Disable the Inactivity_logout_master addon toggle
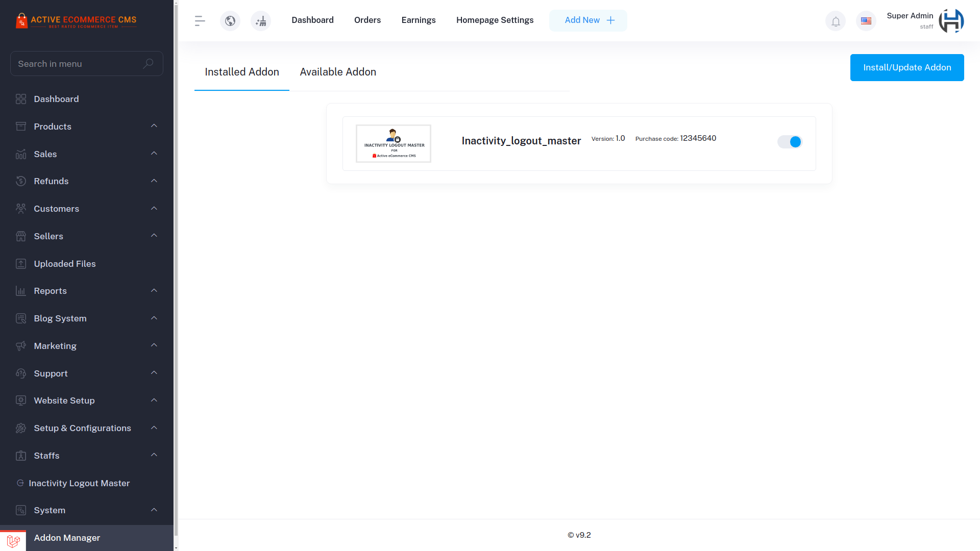Viewport: 980px width, 551px height. point(790,142)
